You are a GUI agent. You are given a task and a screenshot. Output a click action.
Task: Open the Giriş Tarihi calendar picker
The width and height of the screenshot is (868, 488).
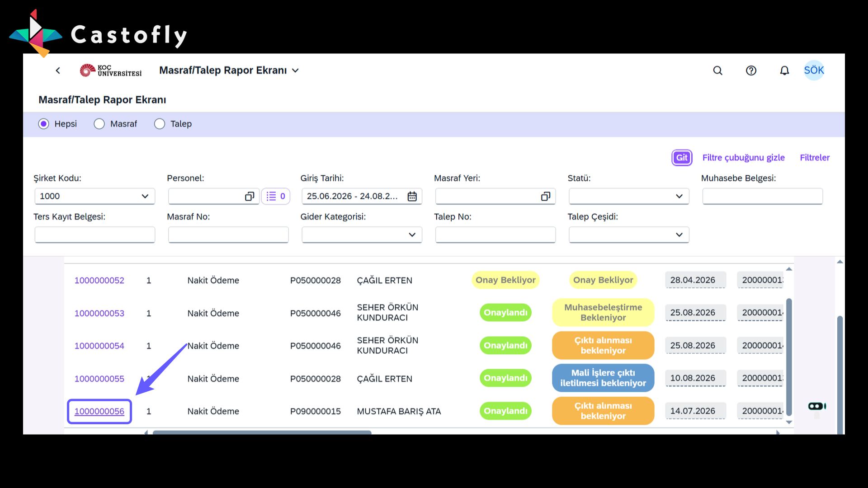412,196
